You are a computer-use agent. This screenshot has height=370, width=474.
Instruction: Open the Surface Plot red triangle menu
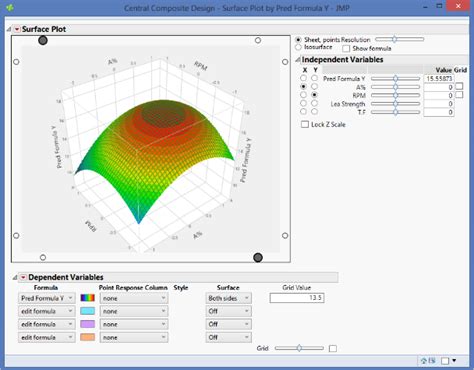pos(17,29)
